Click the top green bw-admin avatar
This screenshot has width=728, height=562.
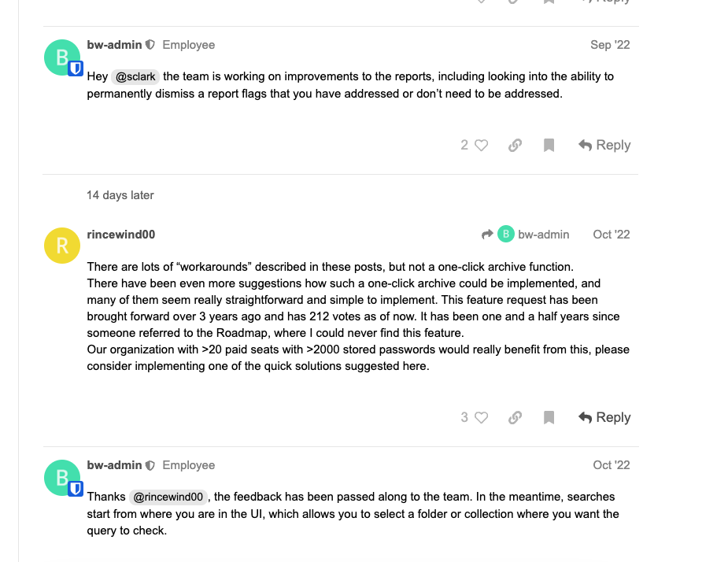(x=62, y=57)
